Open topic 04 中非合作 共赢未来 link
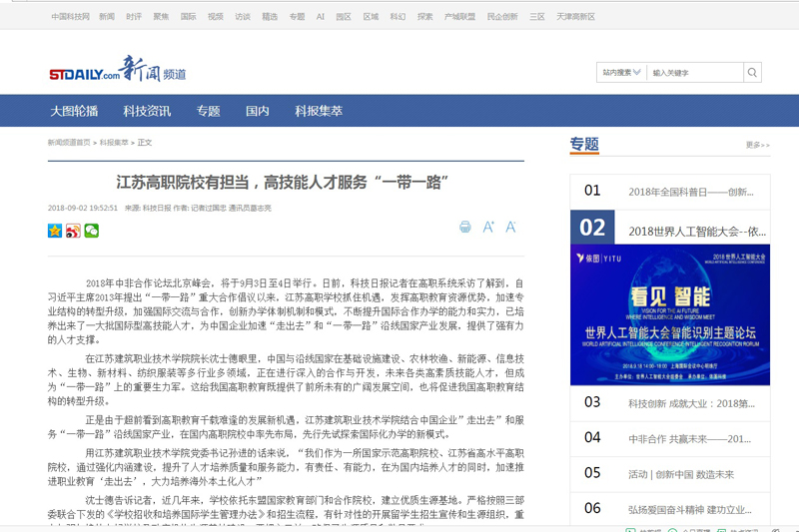799x532 pixels. pyautogui.click(x=689, y=438)
